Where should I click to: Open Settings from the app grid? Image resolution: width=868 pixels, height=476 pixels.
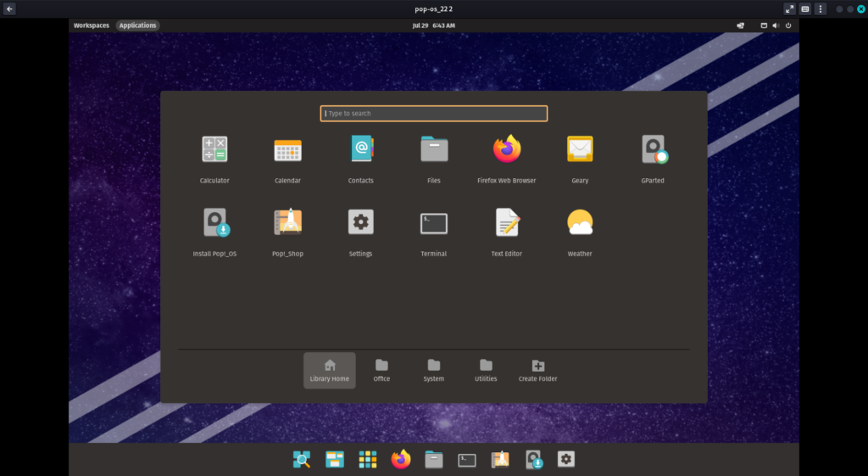361,223
